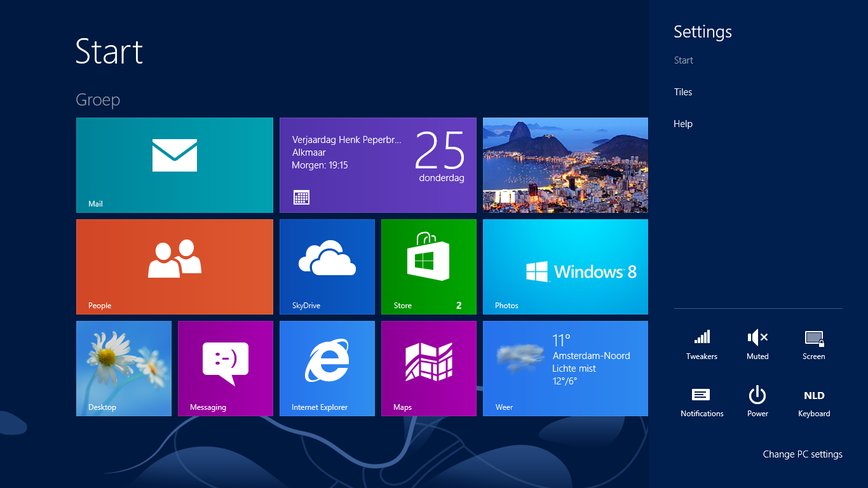Open the Store shopping bag tile

(x=429, y=267)
